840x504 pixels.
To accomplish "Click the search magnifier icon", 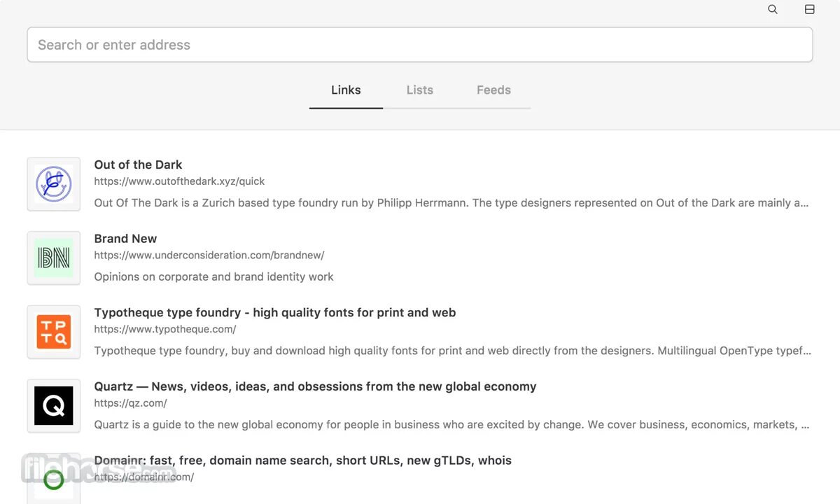I will [773, 10].
